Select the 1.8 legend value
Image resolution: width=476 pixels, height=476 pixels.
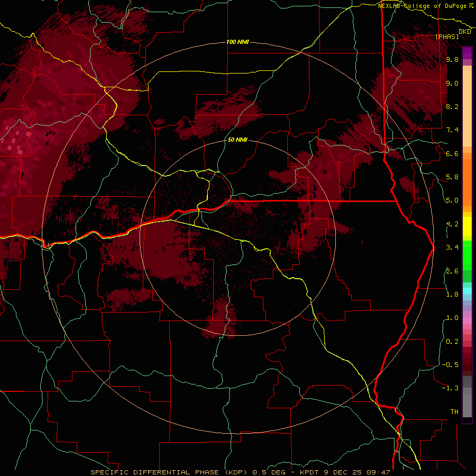(452, 295)
